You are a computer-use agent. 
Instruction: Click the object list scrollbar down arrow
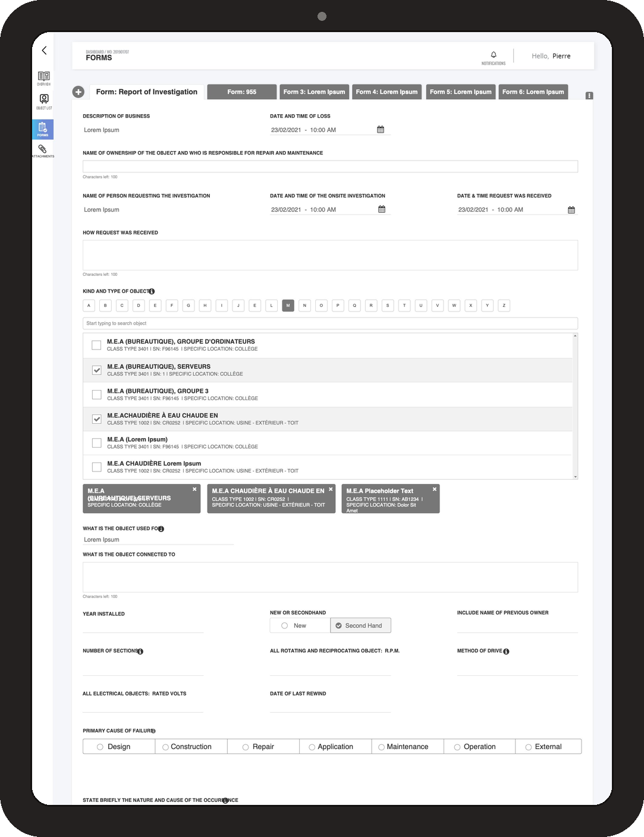click(575, 477)
